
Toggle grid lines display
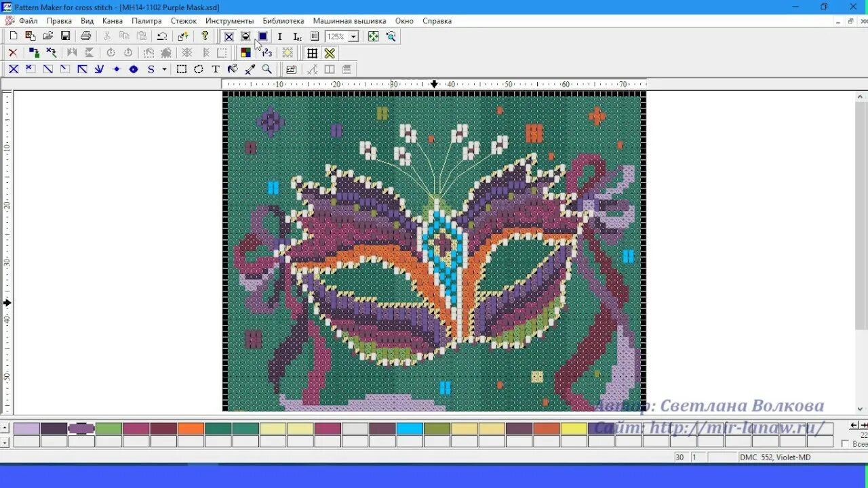311,54
